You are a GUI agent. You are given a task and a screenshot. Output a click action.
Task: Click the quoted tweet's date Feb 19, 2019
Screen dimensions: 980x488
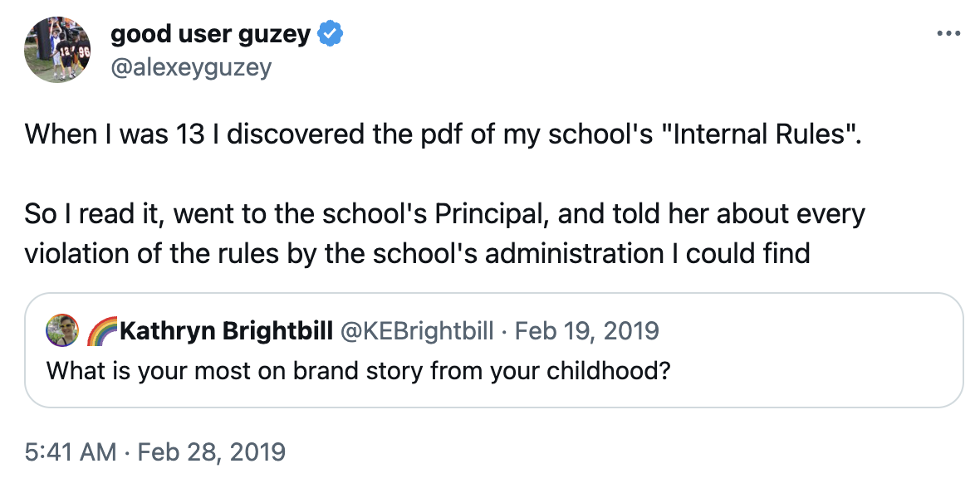point(586,331)
